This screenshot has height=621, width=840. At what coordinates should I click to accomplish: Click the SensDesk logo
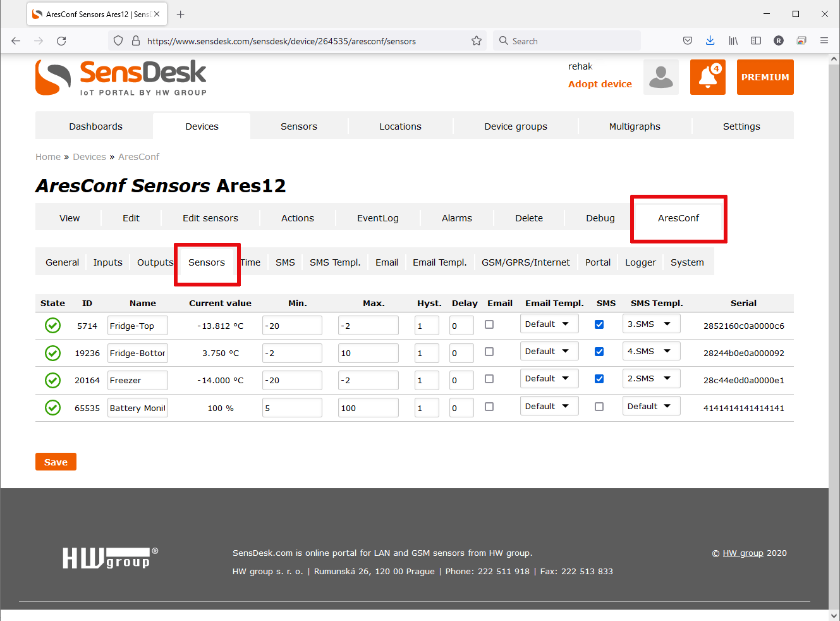pyautogui.click(x=121, y=77)
